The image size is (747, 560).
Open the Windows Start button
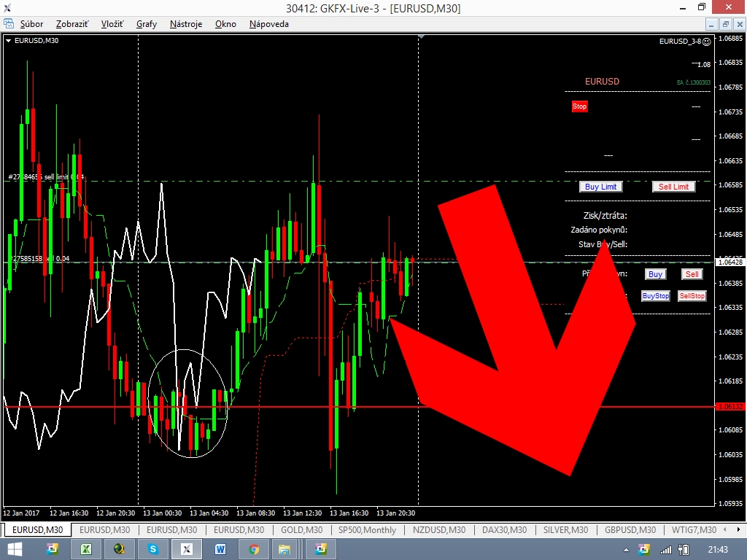[15, 550]
